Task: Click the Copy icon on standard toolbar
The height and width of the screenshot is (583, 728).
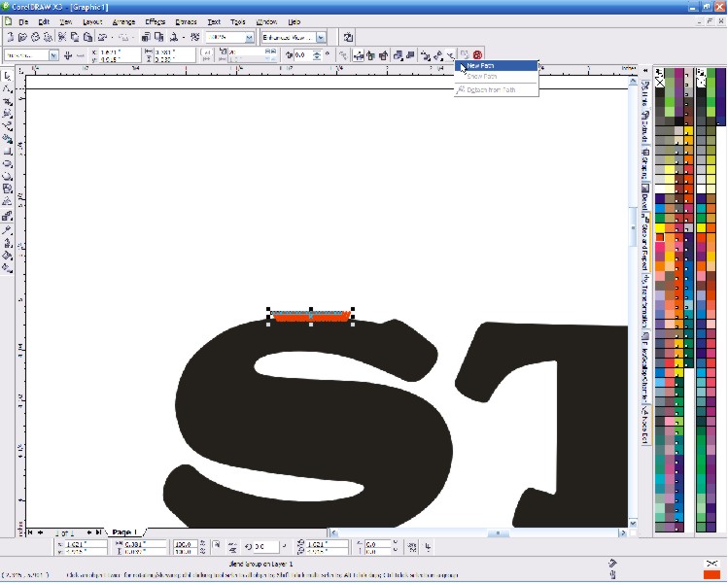Action: (x=74, y=37)
